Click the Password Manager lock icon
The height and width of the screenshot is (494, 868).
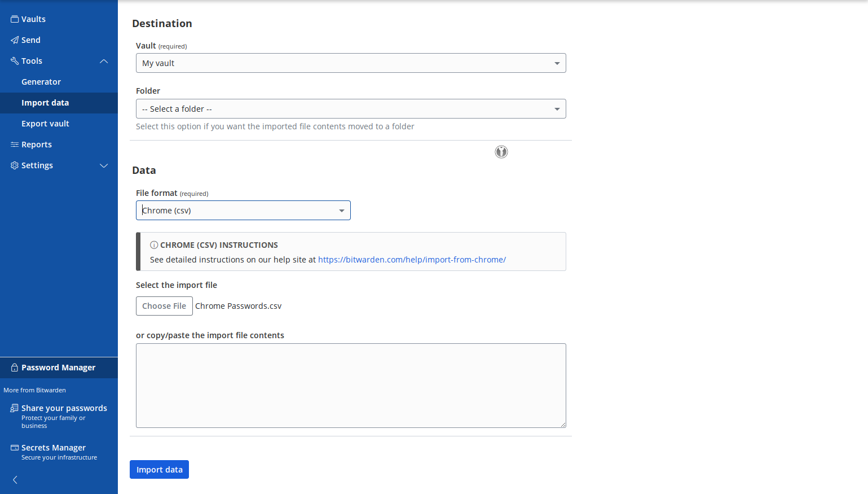pos(15,368)
